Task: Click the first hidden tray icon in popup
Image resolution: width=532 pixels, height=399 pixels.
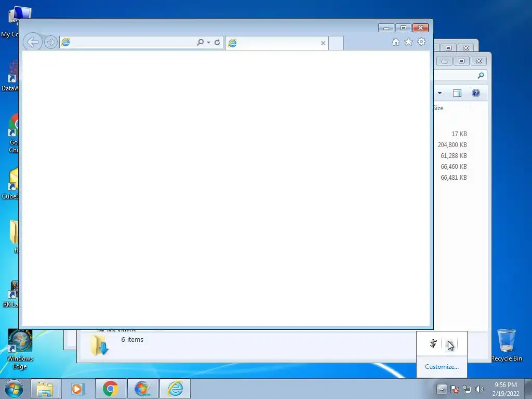Action: pyautogui.click(x=433, y=343)
